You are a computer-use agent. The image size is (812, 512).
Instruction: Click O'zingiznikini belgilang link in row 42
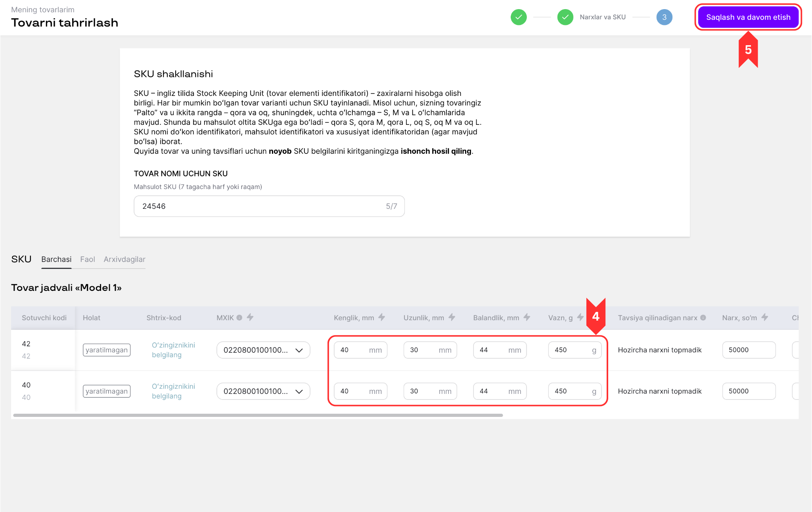173,350
